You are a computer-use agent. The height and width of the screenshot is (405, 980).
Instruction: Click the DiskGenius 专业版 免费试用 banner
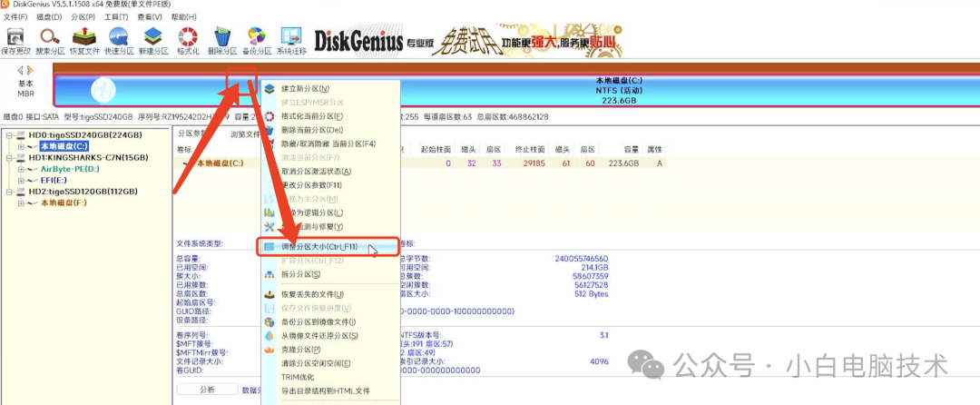coord(467,41)
